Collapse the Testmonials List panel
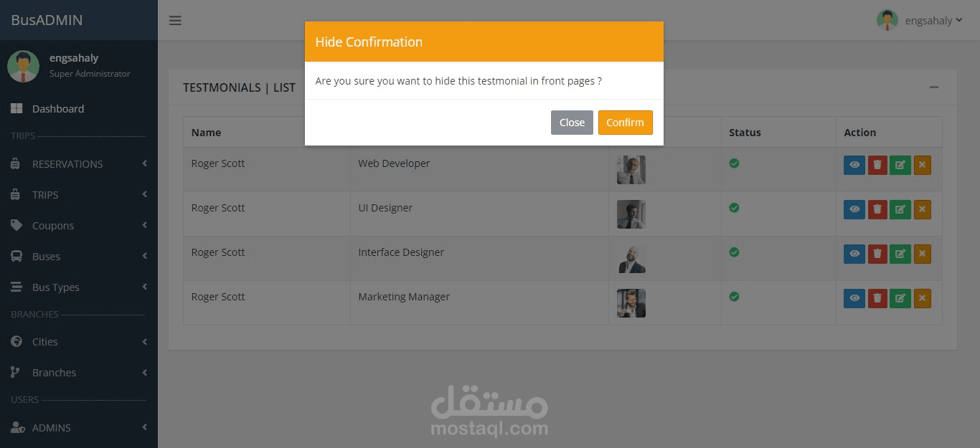Image resolution: width=980 pixels, height=448 pixels. coord(933,87)
